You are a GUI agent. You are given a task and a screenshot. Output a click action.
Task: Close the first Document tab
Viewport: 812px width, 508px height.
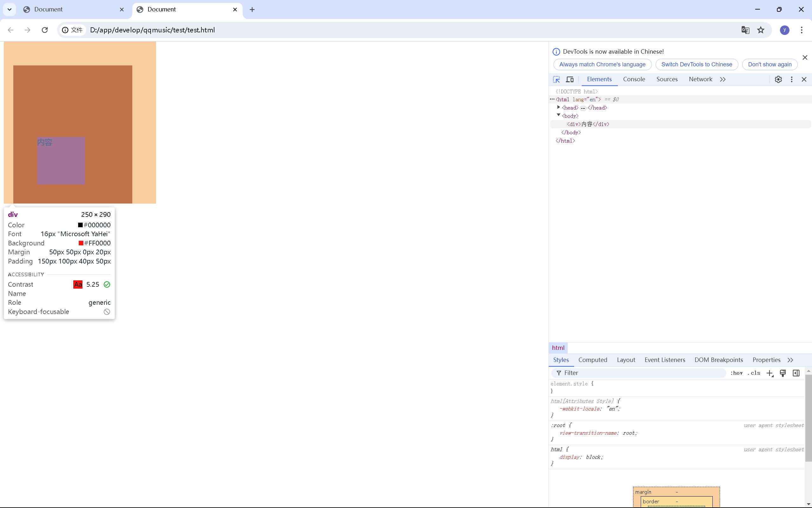pyautogui.click(x=122, y=10)
